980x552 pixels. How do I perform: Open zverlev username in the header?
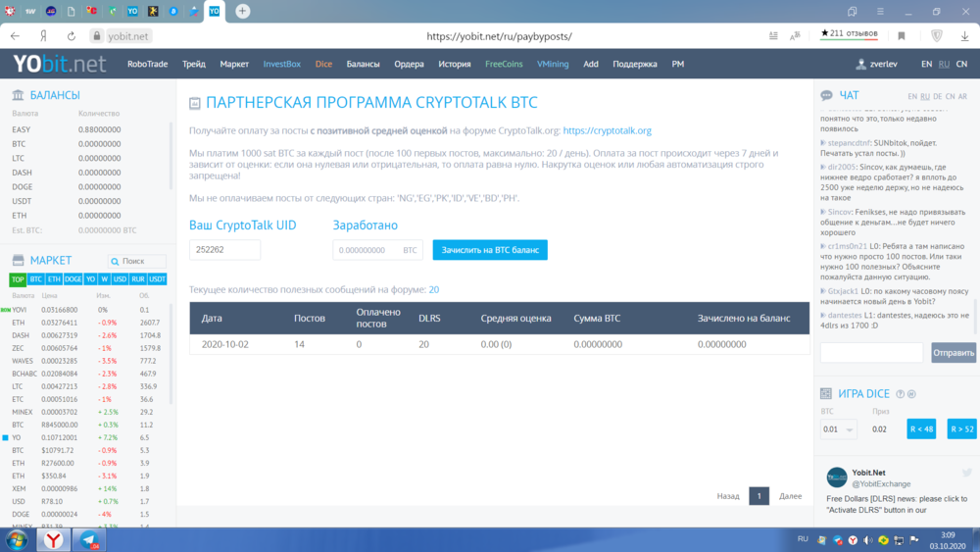click(883, 64)
